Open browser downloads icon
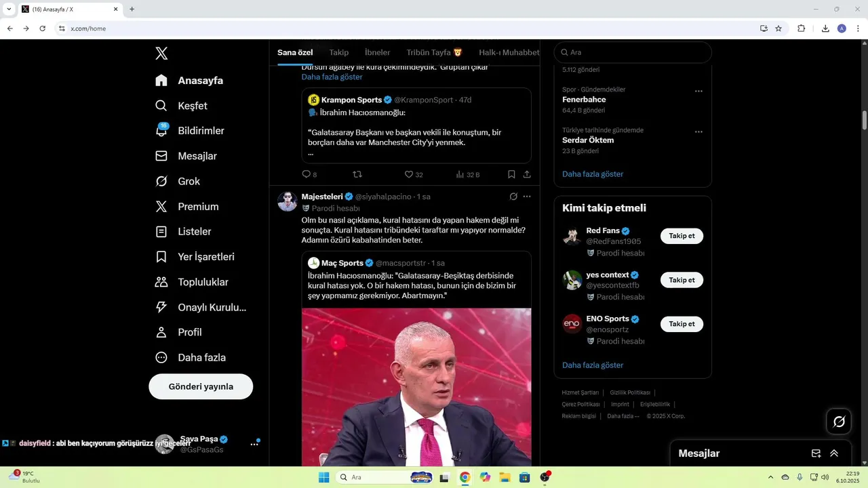The height and width of the screenshot is (488, 868). 825,28
